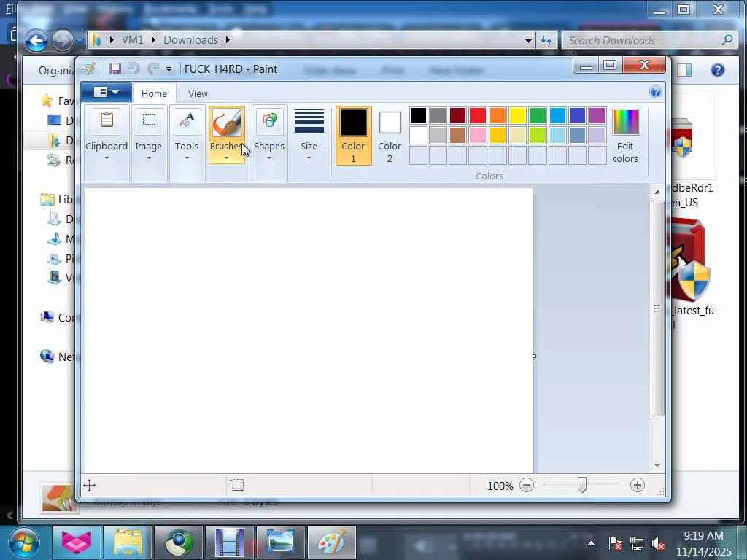Expand the Tools dropdown arrow
The image size is (747, 560).
(187, 157)
